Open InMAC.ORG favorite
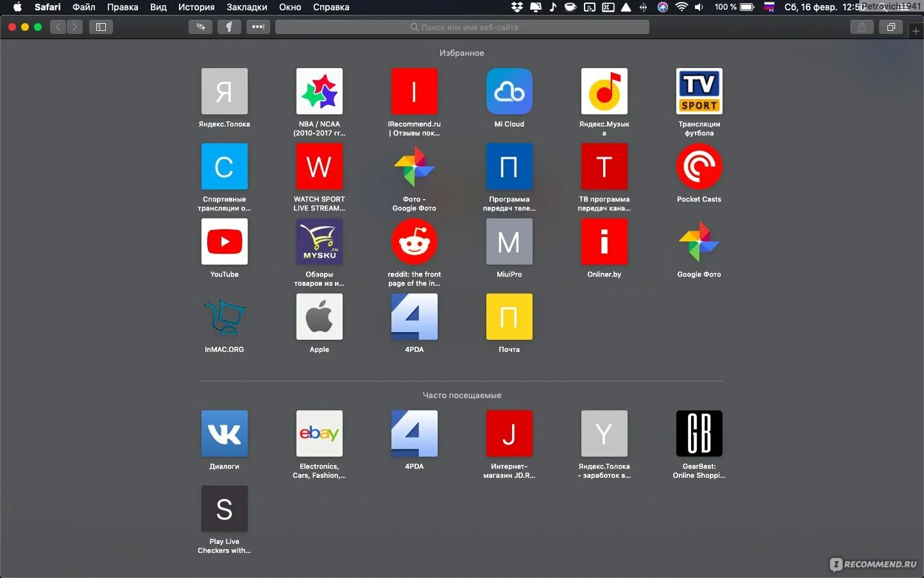Screen dimensions: 924x578 coord(224,317)
